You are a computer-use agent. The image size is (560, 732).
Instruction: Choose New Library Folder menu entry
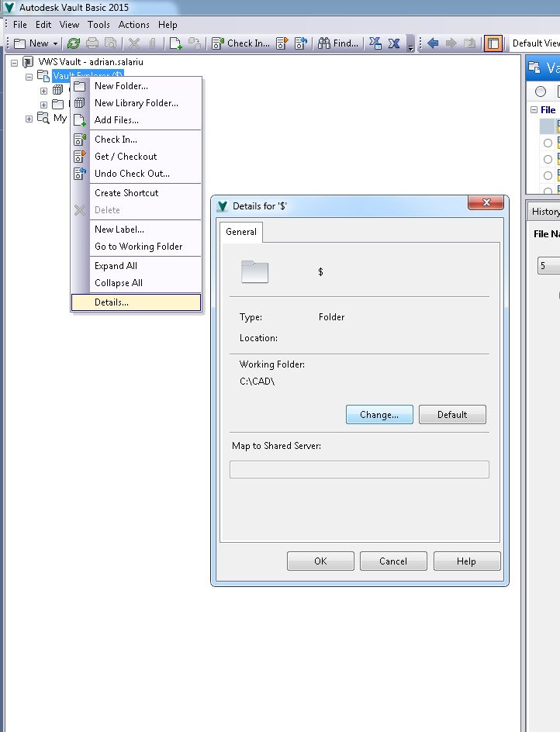click(137, 103)
